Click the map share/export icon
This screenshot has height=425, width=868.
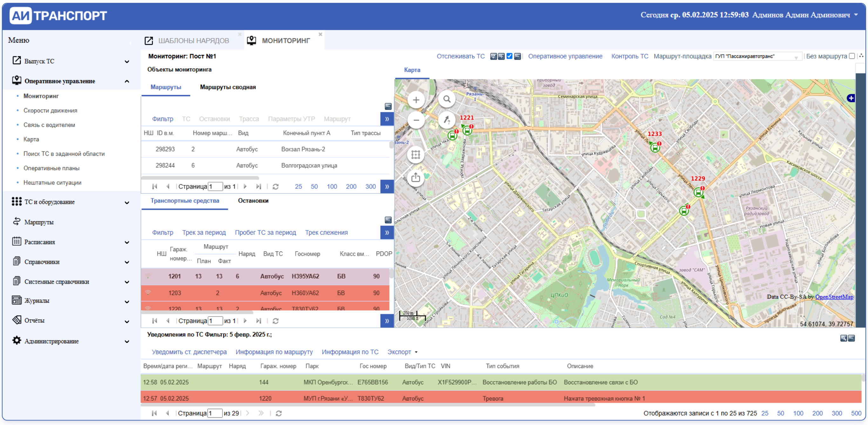(416, 177)
